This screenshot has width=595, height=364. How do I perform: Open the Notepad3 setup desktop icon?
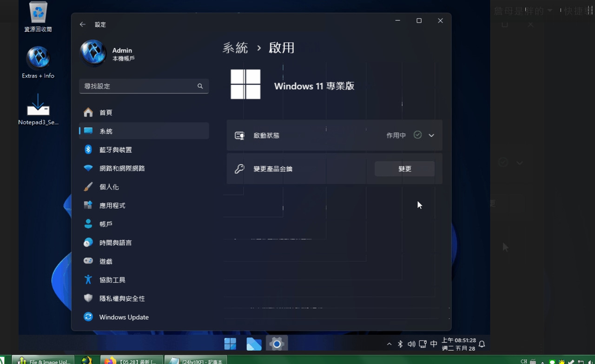click(38, 109)
